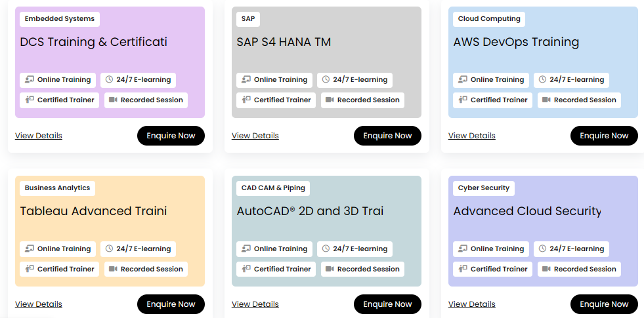Open the AWS DevOps Training course title
Screen dimensions: 644x318
click(516, 43)
